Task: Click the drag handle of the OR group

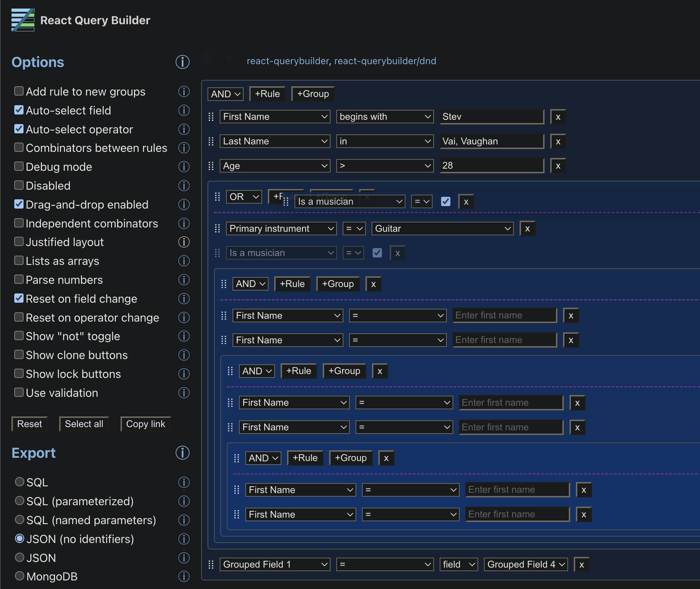Action: 217,197
